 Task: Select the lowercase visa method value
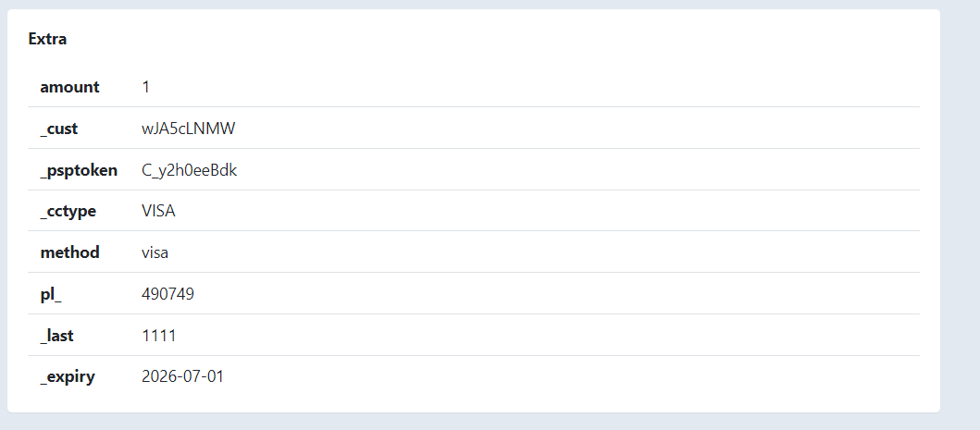155,252
